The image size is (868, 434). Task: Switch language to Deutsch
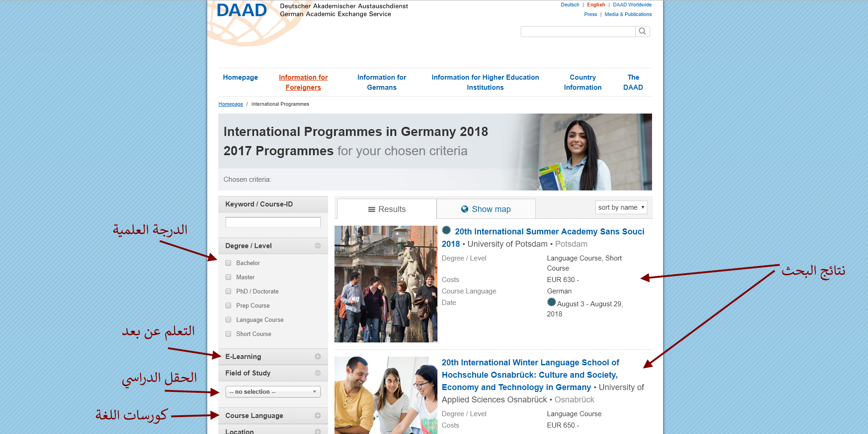click(570, 5)
